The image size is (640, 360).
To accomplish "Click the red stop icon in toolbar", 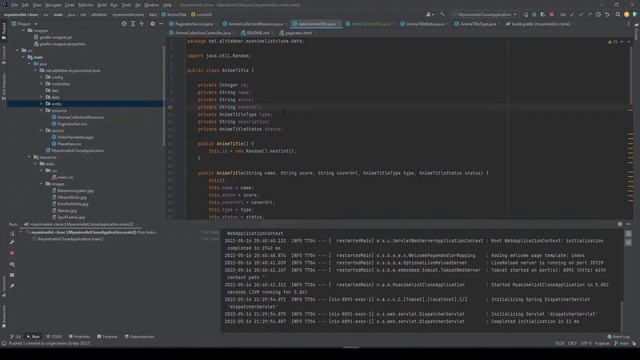I will point(552,14).
